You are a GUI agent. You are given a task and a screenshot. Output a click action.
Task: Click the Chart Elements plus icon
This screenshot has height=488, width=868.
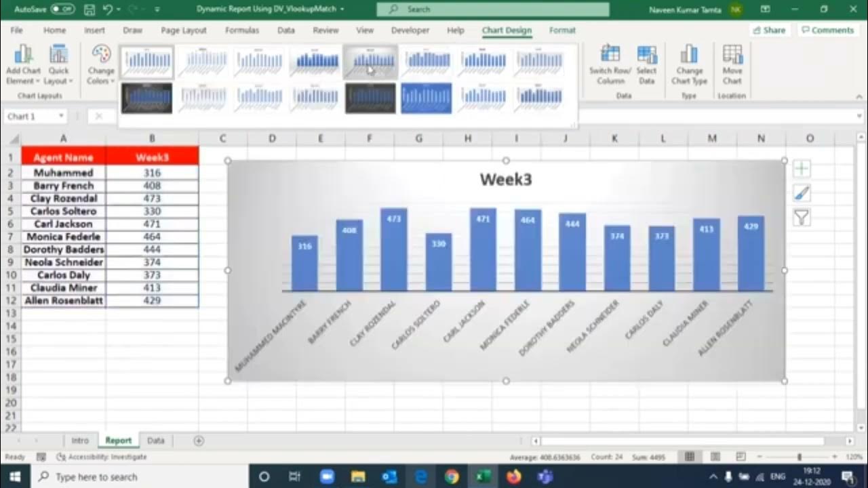pyautogui.click(x=802, y=169)
